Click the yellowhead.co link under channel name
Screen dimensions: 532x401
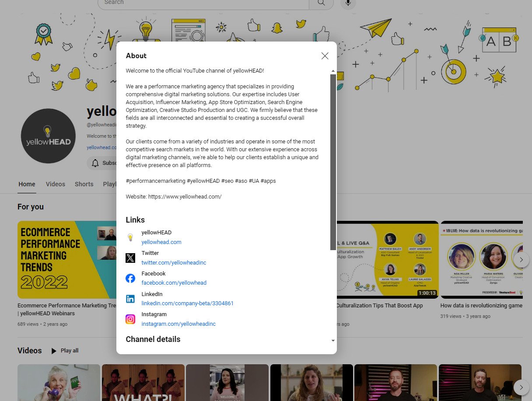101,147
